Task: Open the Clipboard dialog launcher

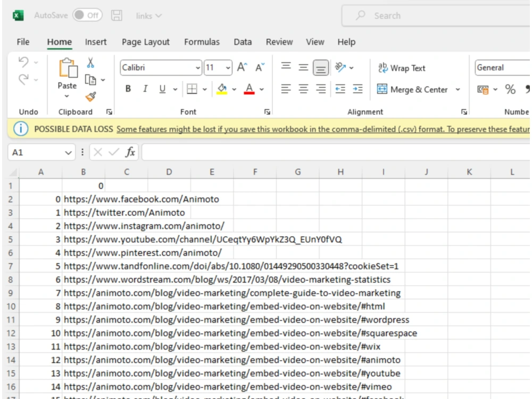Action: click(x=109, y=112)
